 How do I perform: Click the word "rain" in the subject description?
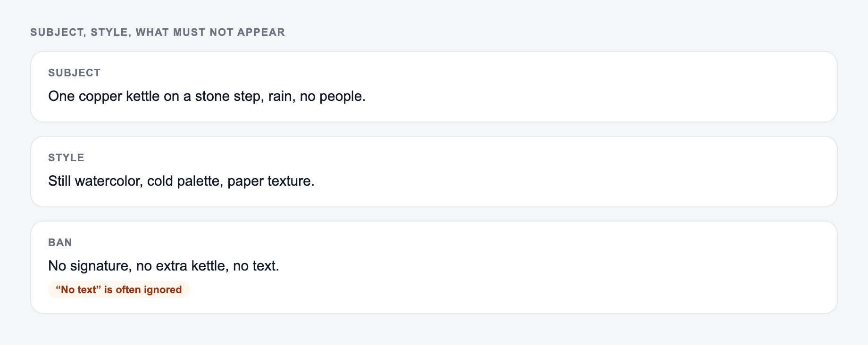pos(280,96)
